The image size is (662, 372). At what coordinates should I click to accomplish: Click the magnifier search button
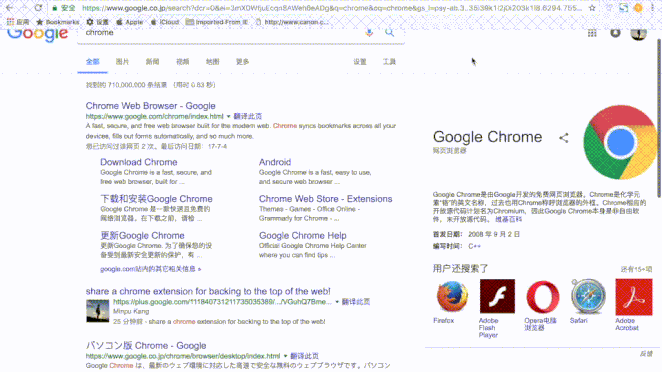pos(389,33)
